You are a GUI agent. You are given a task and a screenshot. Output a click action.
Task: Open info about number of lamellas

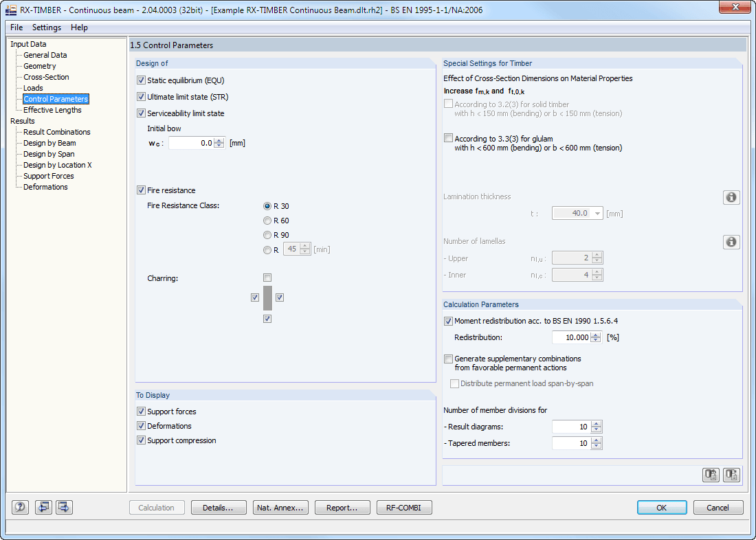(x=731, y=242)
